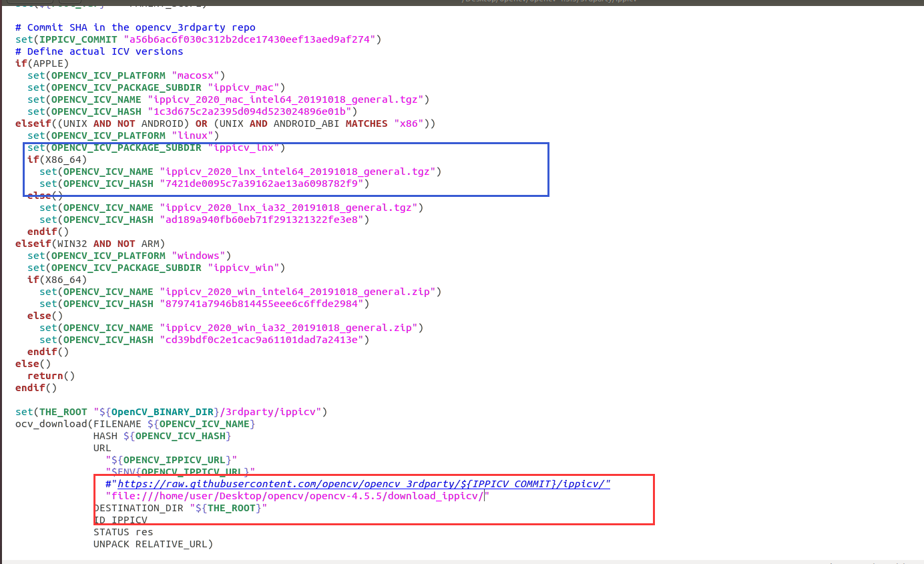Click the "linux" platform string
Image resolution: width=924 pixels, height=564 pixels.
tap(192, 135)
